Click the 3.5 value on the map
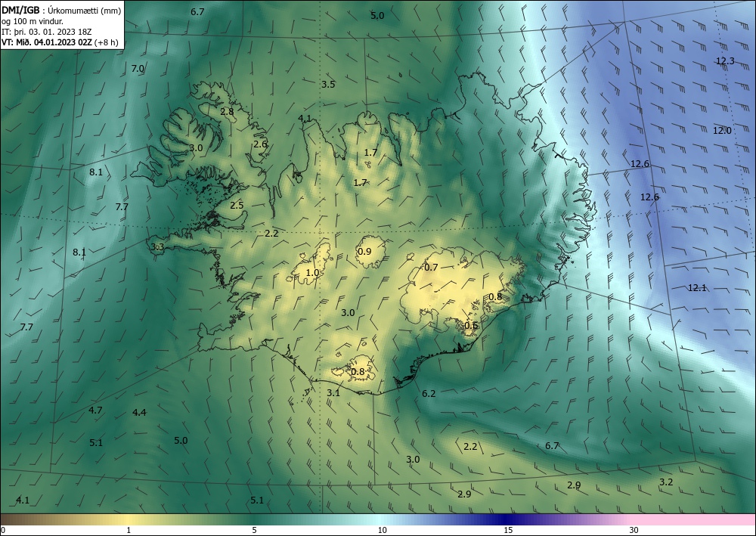Viewport: 756px width, 536px height. tap(328, 85)
